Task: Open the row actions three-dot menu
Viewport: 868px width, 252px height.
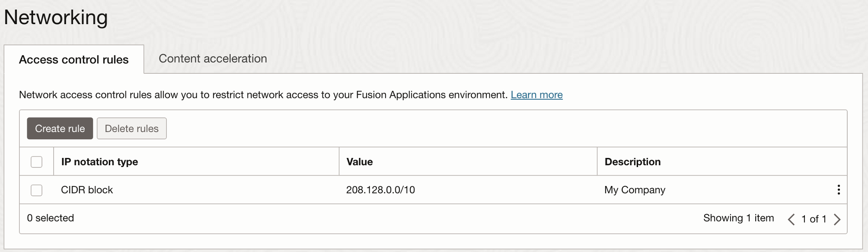Action: (x=838, y=190)
